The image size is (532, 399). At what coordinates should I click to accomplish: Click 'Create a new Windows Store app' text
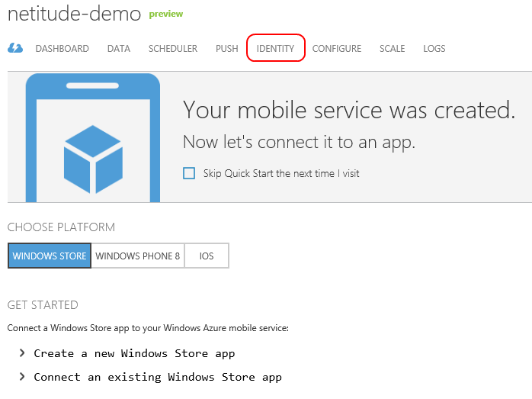click(134, 353)
